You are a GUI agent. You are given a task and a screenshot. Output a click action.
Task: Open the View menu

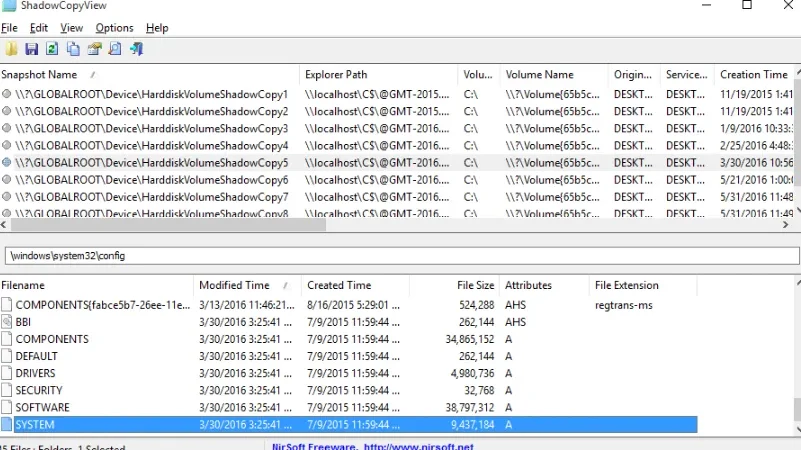pos(72,28)
